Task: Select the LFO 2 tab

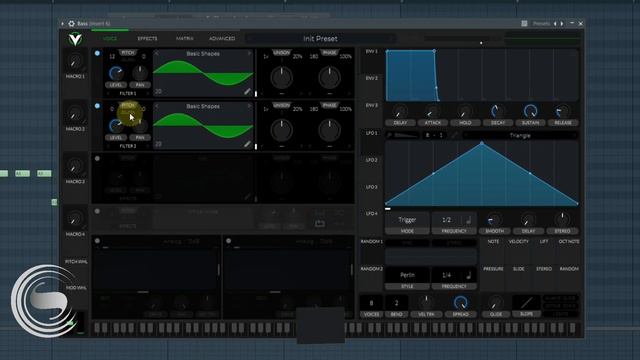Action: tap(371, 160)
